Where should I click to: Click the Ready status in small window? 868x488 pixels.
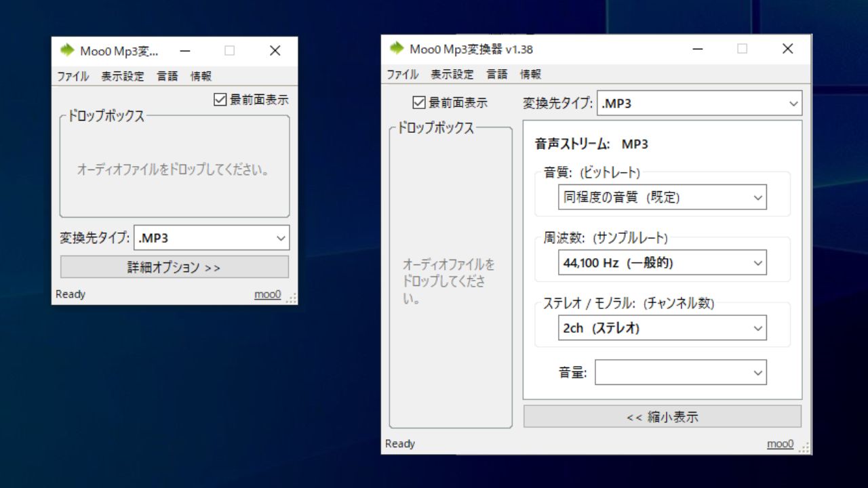coord(71,294)
